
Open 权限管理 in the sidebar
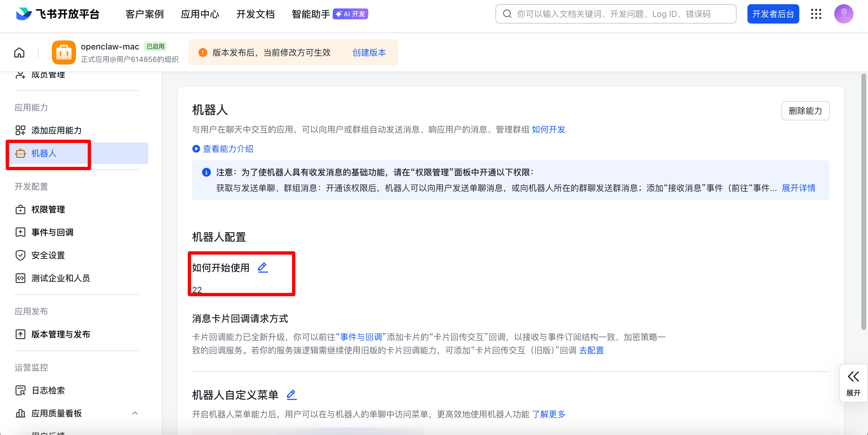pos(48,209)
